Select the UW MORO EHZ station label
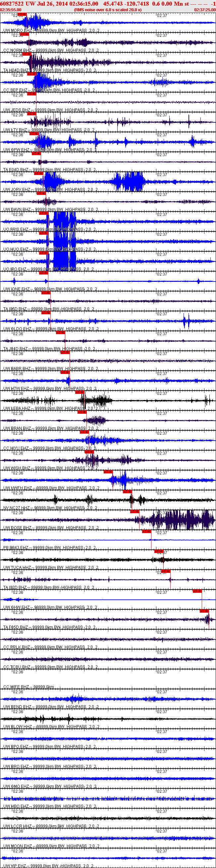Viewport: 216px width, 868px height. click(51, 31)
